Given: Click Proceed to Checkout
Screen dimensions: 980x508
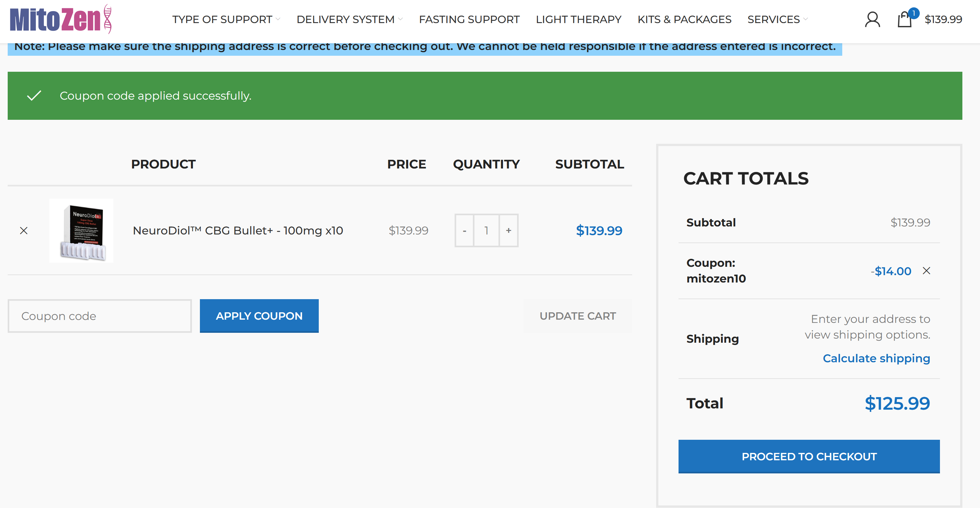Looking at the screenshot, I should tap(809, 457).
